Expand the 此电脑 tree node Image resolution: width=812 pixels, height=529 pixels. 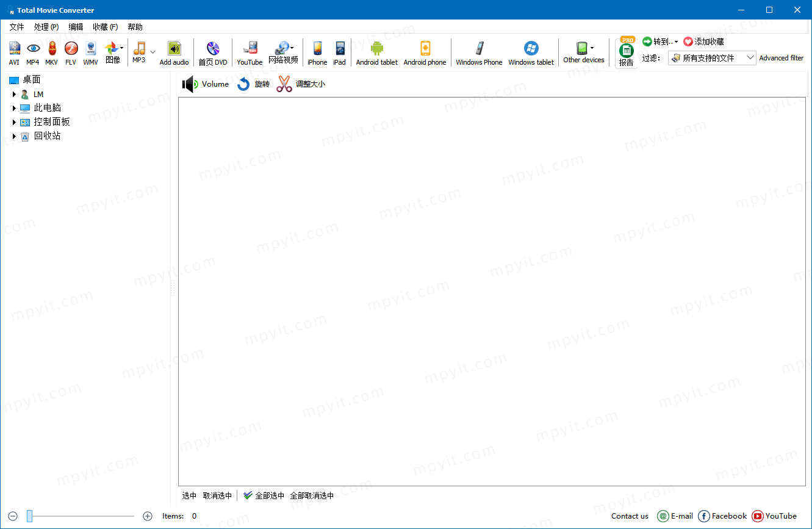[15, 108]
